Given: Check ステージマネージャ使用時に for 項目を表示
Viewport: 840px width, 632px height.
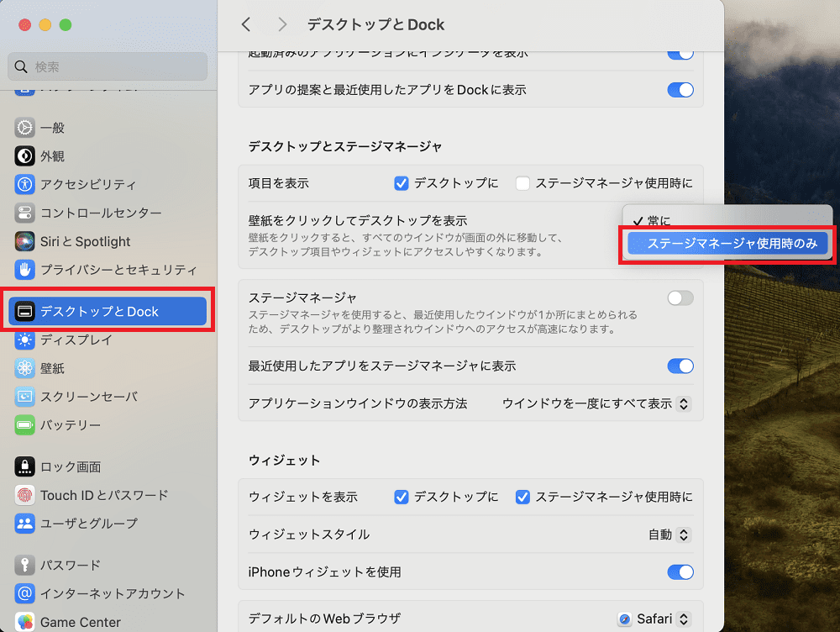Looking at the screenshot, I should click(x=522, y=183).
